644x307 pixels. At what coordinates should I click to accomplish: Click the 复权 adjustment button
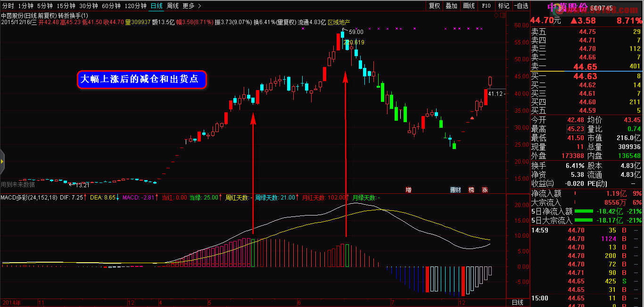click(x=434, y=6)
